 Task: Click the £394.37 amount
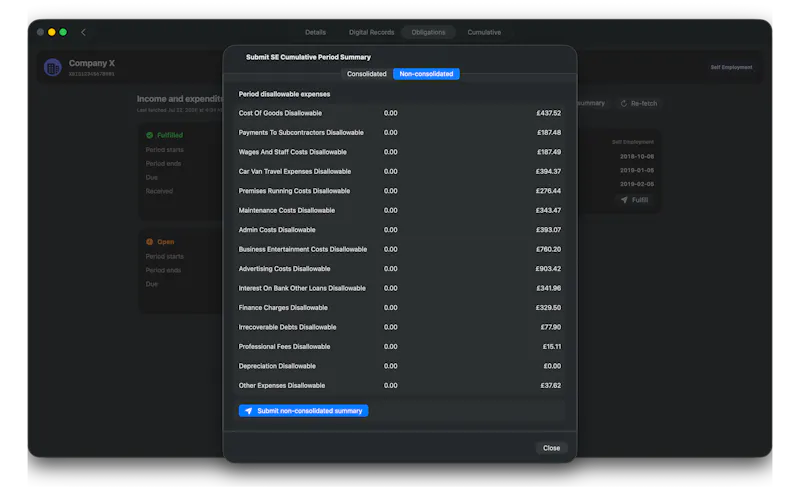548,171
